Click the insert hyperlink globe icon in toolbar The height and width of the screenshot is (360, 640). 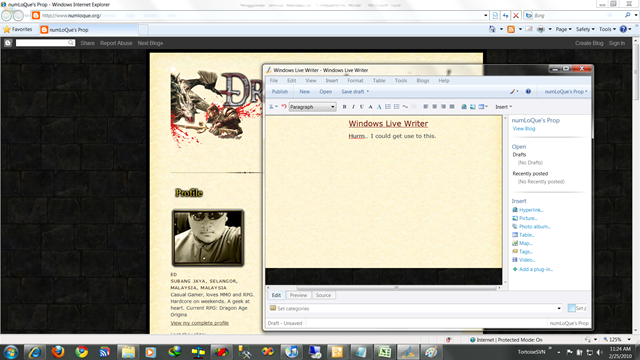[464, 107]
